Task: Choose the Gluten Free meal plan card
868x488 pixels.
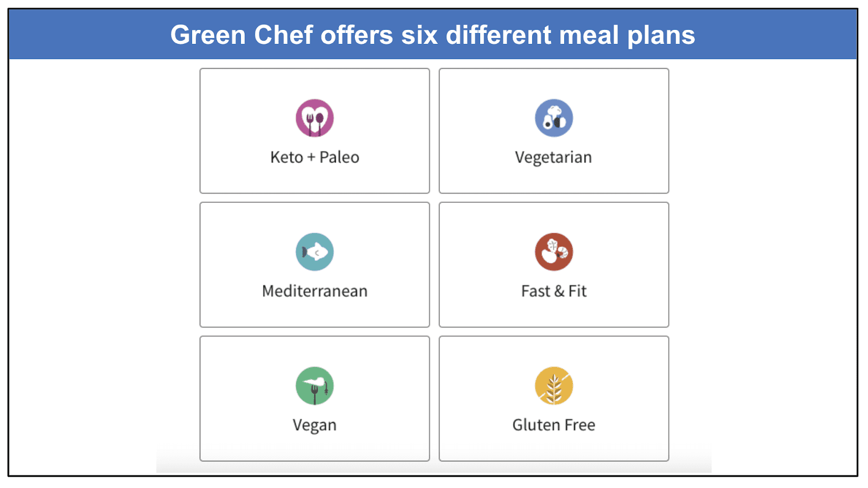Action: click(554, 399)
